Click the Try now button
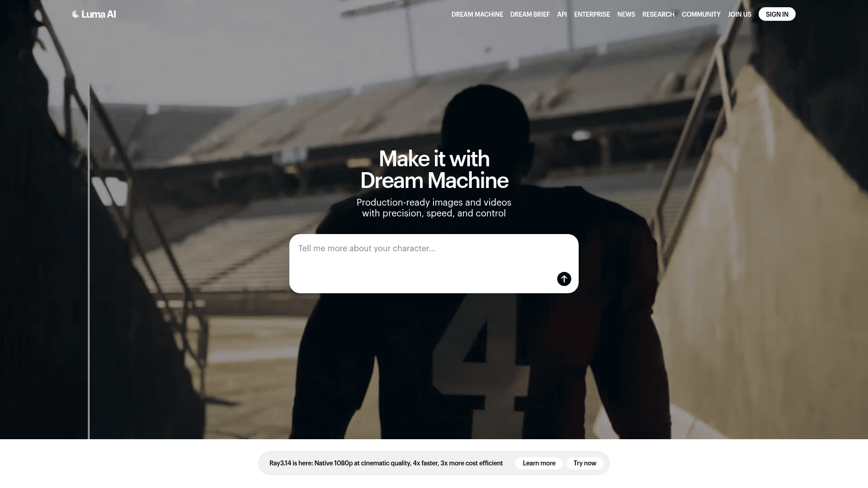The image size is (868, 488). [585, 463]
